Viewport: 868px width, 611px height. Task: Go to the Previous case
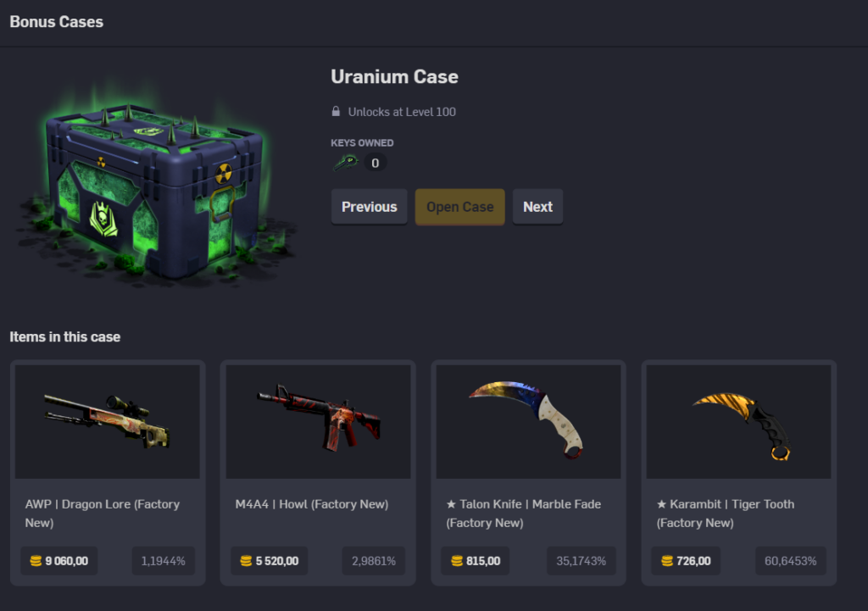click(x=370, y=207)
